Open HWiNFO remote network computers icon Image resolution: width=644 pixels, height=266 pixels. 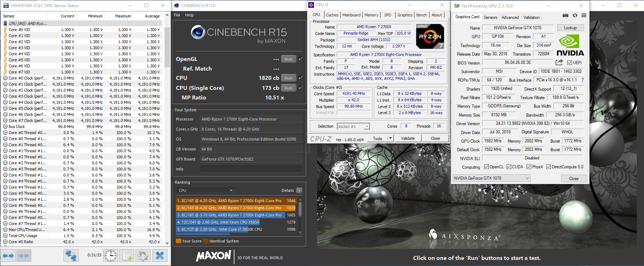coord(71,256)
